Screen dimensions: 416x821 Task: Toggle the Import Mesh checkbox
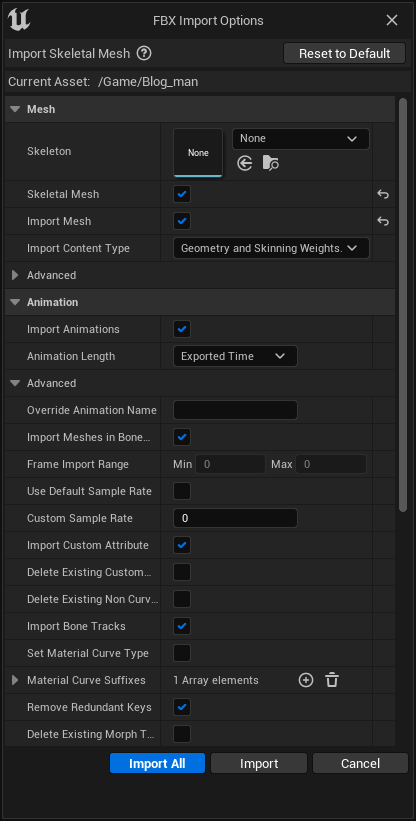[182, 221]
